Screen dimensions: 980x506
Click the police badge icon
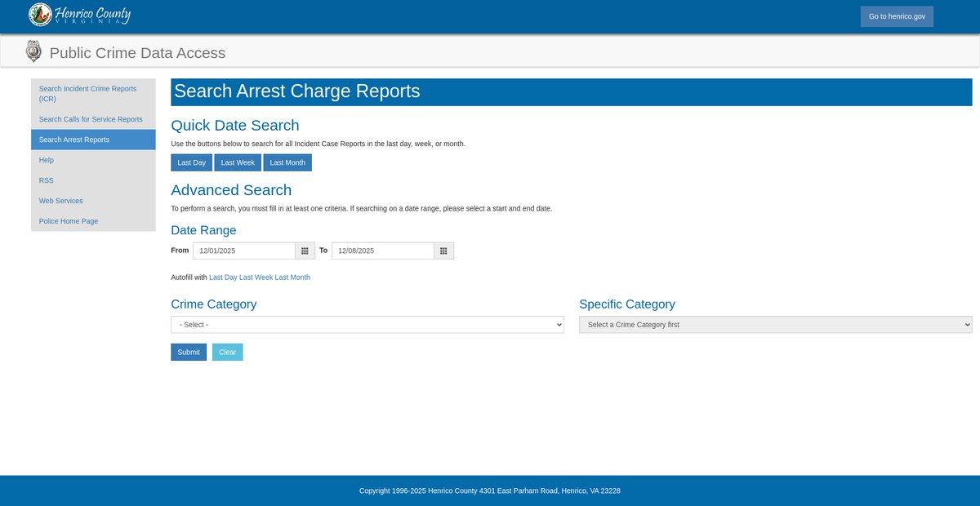coord(33,52)
